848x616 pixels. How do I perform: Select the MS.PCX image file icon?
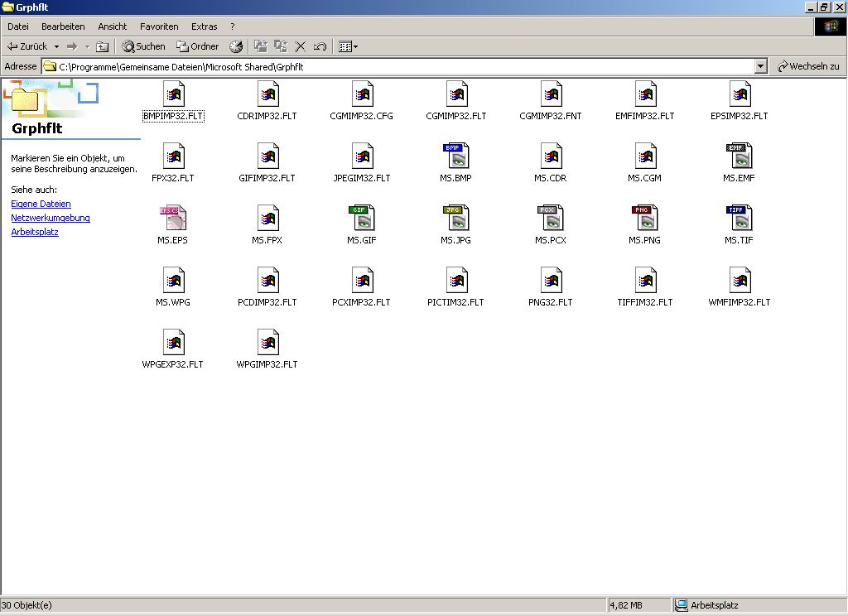[551, 219]
